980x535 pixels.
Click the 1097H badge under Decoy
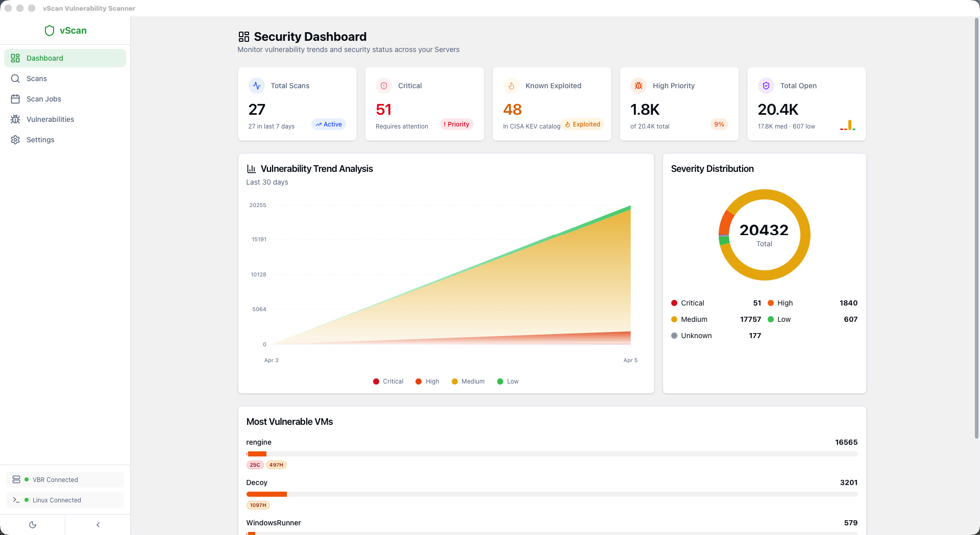click(258, 505)
